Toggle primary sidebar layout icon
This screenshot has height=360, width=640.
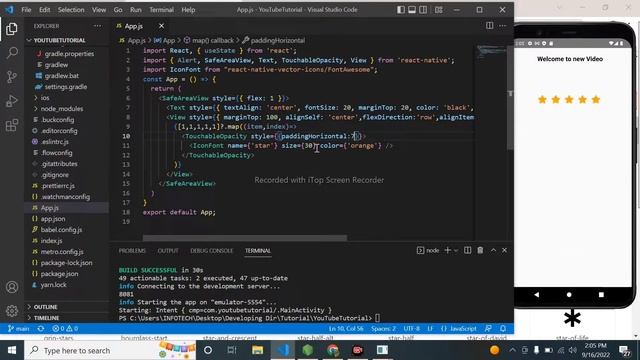pyautogui.click(x=401, y=9)
